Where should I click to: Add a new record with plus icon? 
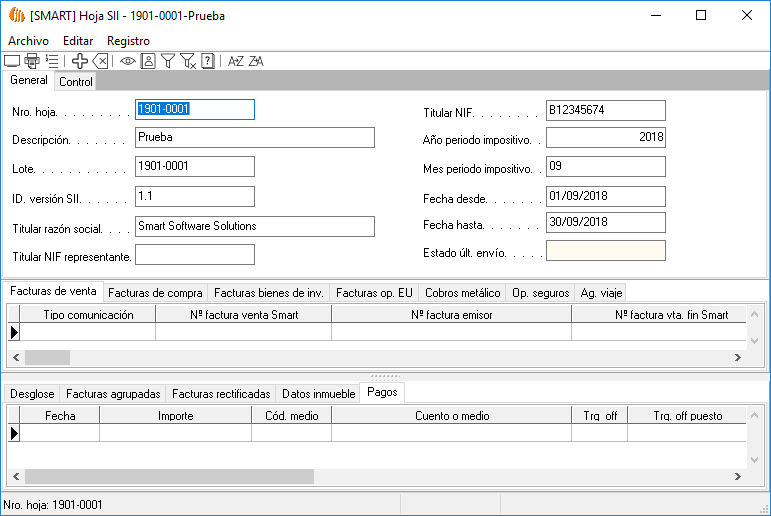(x=80, y=61)
